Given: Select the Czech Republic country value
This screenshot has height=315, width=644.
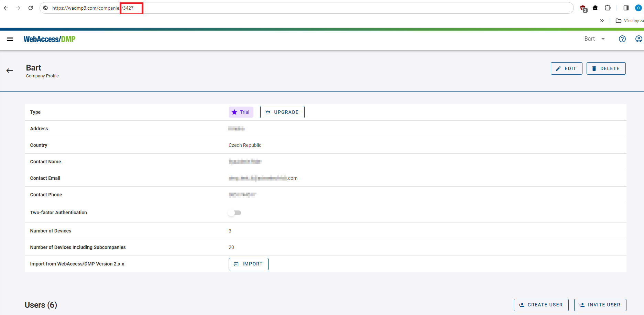Looking at the screenshot, I should coord(245,145).
